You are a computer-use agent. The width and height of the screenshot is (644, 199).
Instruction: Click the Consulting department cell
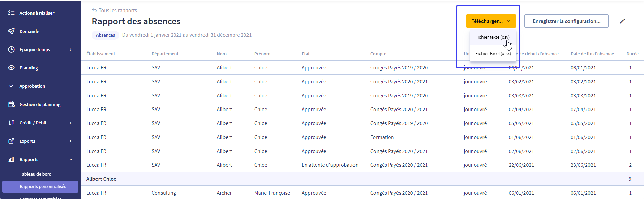(x=164, y=193)
